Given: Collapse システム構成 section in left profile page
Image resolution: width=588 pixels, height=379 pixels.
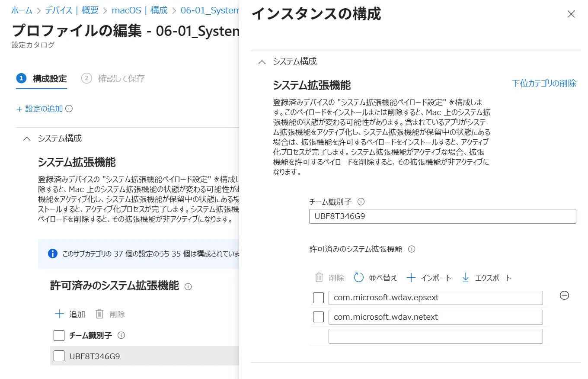Looking at the screenshot, I should [27, 139].
